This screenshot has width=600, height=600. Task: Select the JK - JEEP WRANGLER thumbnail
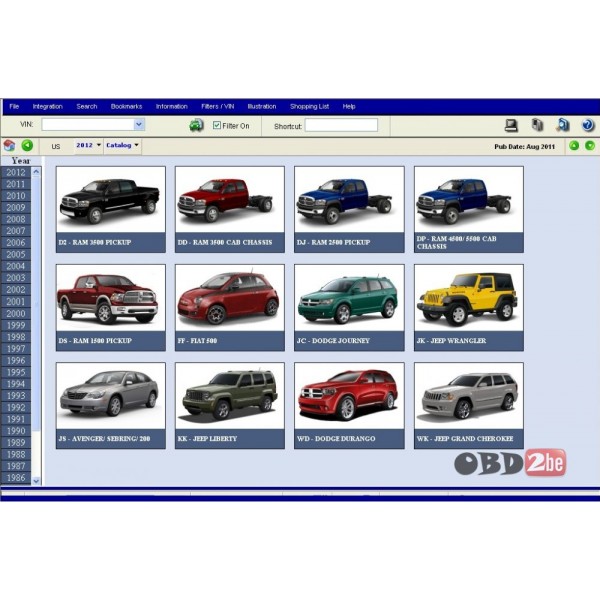click(x=469, y=308)
